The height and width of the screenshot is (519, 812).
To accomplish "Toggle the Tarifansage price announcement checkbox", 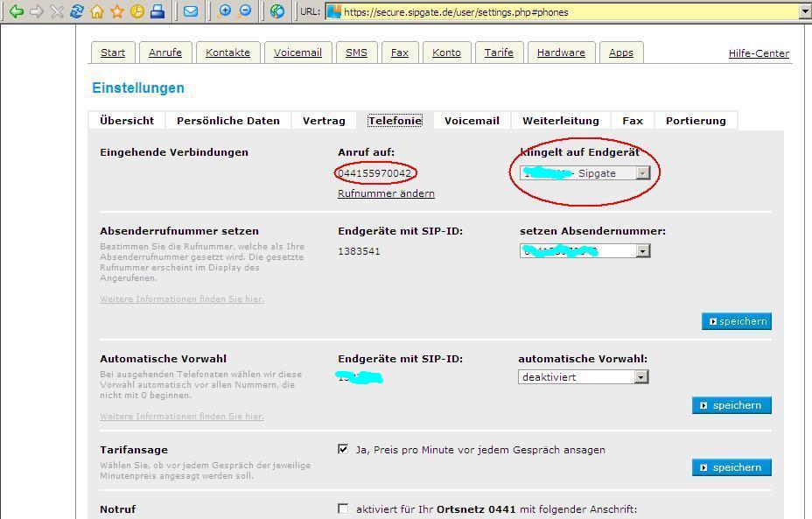I will point(343,449).
